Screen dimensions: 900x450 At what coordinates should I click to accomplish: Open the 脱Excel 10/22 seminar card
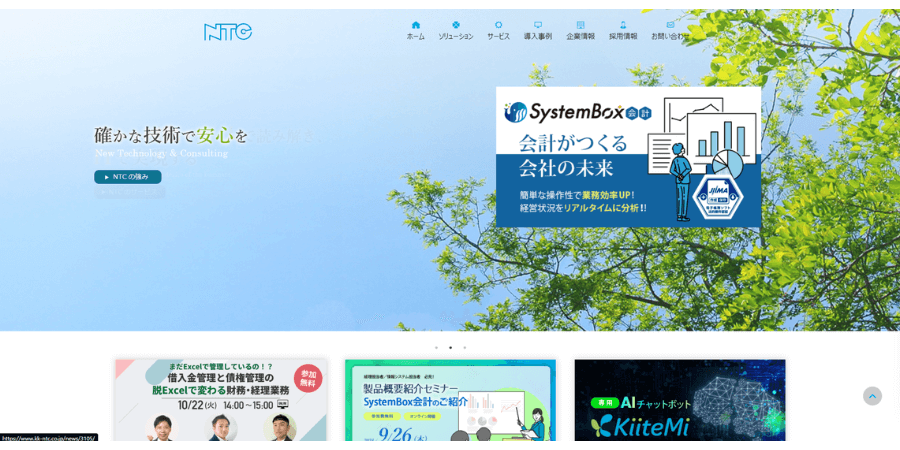click(221, 400)
